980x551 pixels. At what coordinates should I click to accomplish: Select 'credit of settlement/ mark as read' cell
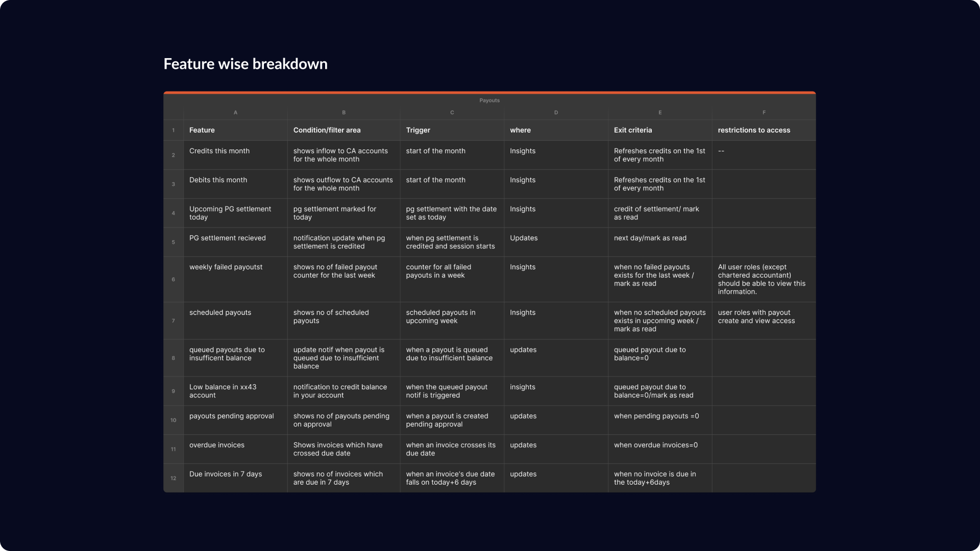pyautogui.click(x=660, y=213)
